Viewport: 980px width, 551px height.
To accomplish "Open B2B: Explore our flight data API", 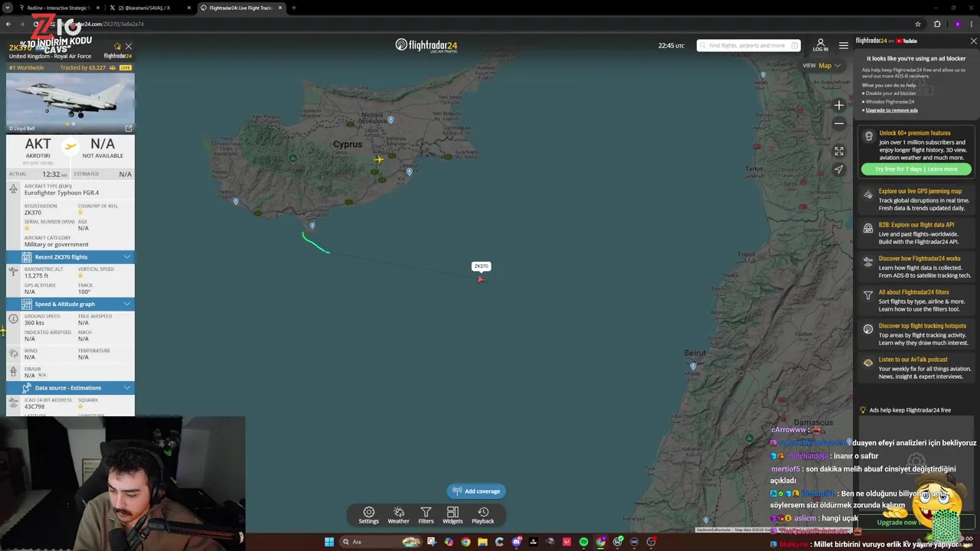I will (917, 233).
